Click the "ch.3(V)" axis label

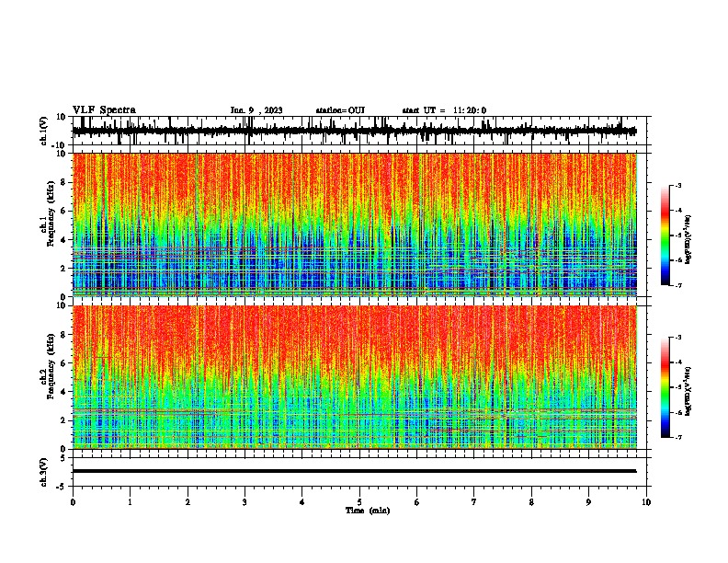(44, 472)
